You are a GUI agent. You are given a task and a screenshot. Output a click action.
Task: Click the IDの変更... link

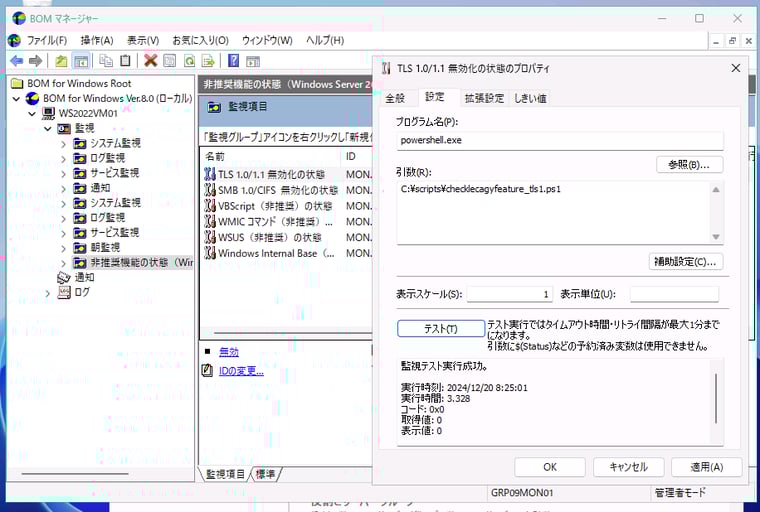tap(241, 371)
